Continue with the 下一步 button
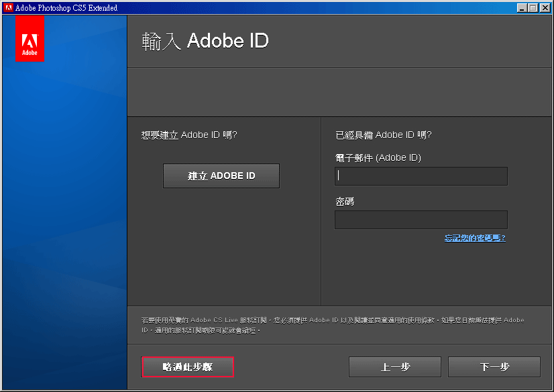The image size is (554, 392). (494, 367)
